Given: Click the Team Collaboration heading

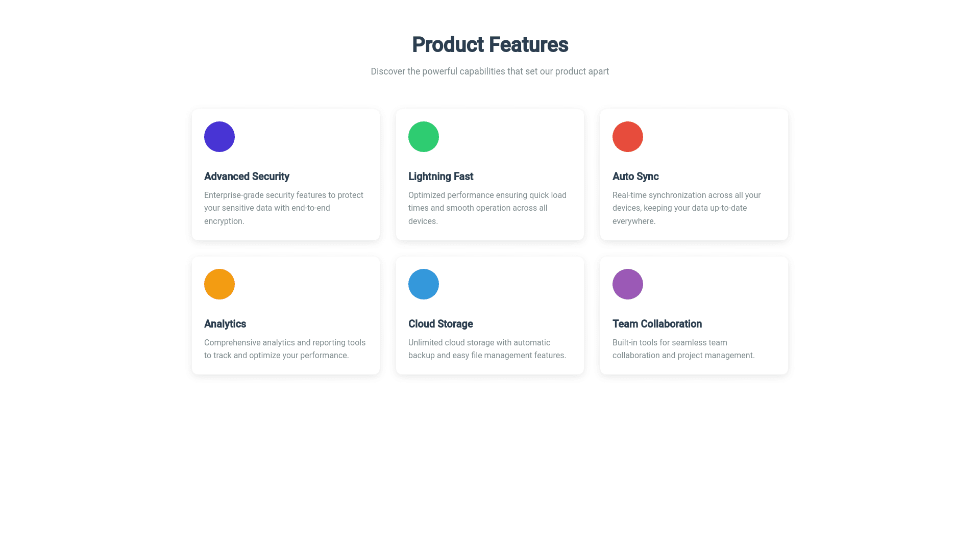Looking at the screenshot, I should pyautogui.click(x=657, y=324).
